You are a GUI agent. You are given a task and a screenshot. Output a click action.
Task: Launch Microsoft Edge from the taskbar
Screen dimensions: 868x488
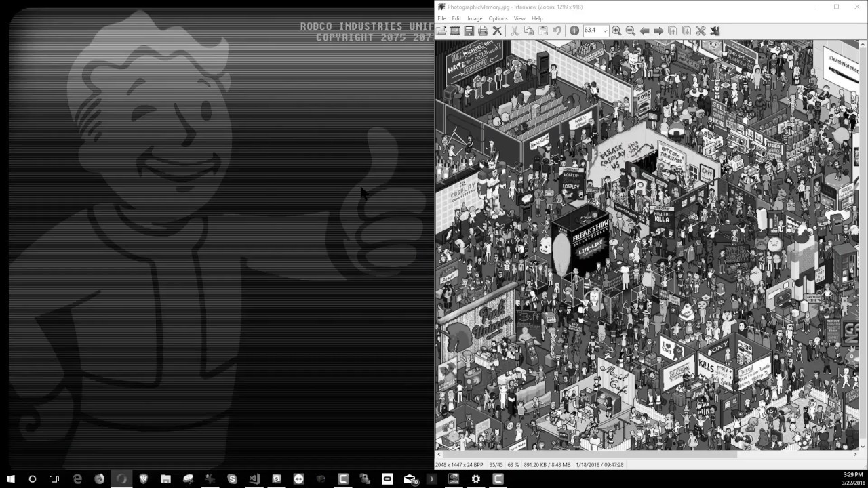point(77,479)
